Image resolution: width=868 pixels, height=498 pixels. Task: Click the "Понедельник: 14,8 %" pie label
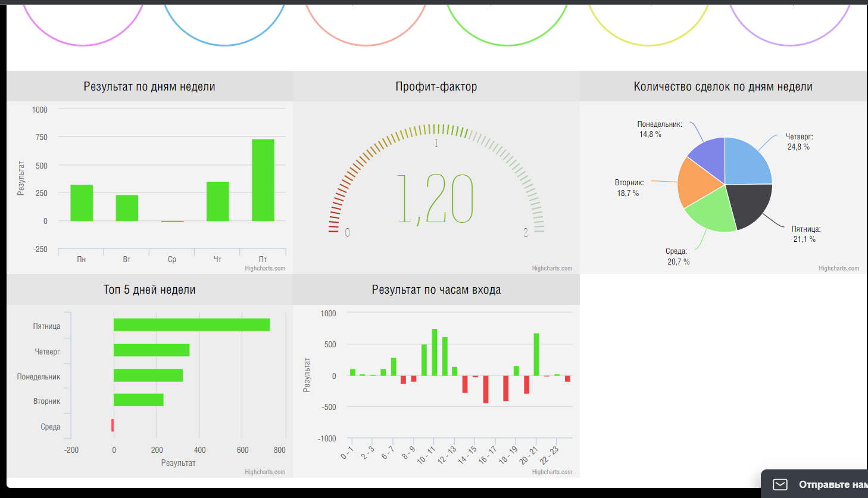(x=659, y=129)
